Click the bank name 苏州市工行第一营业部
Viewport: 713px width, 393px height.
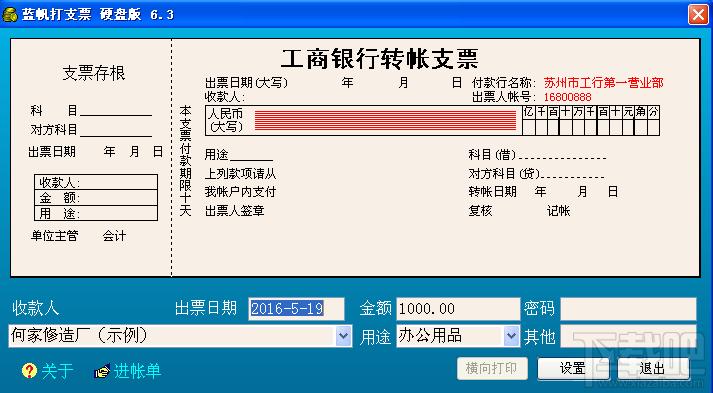[603, 83]
